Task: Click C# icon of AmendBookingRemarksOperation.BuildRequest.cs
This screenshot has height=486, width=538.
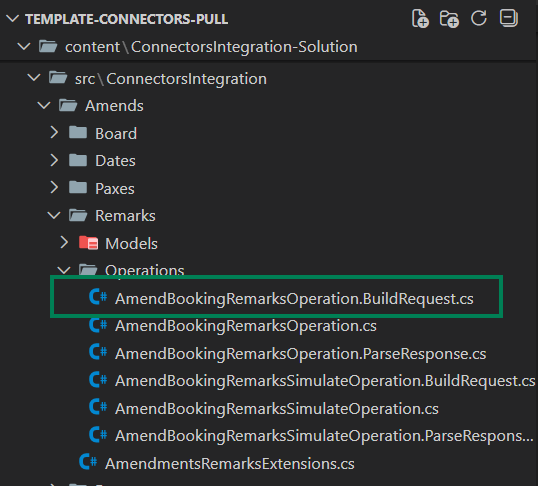Action: 98,297
